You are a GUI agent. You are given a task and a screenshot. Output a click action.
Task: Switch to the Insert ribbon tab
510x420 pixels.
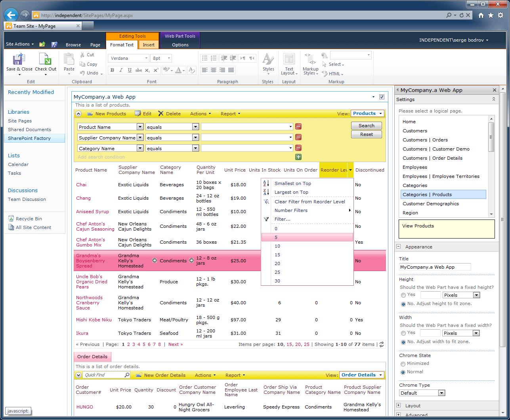pyautogui.click(x=149, y=45)
